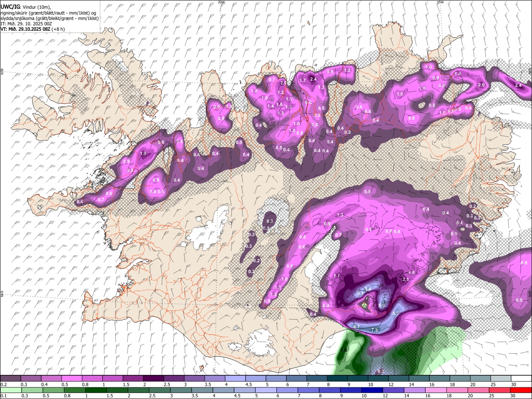Pick the dark teal snow swatch at 8
Image resolution: width=532 pixels, height=399 pixels.
(337, 378)
